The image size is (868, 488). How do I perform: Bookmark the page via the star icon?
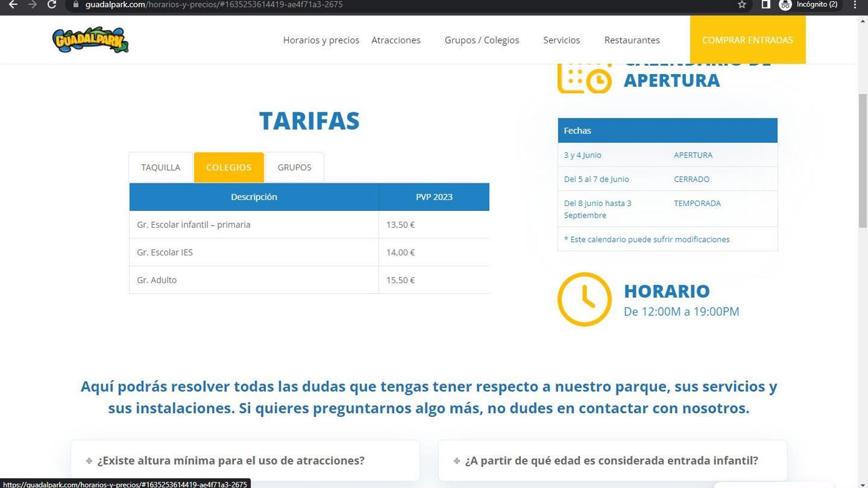point(742,5)
